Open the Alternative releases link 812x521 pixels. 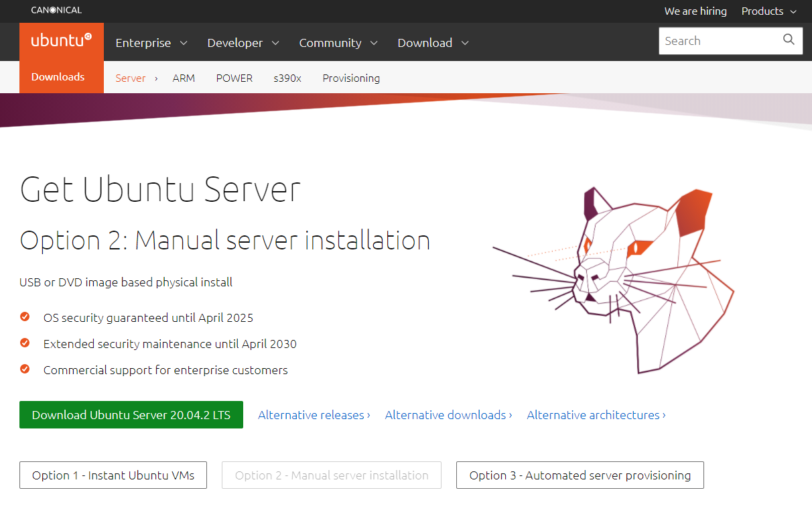click(314, 415)
